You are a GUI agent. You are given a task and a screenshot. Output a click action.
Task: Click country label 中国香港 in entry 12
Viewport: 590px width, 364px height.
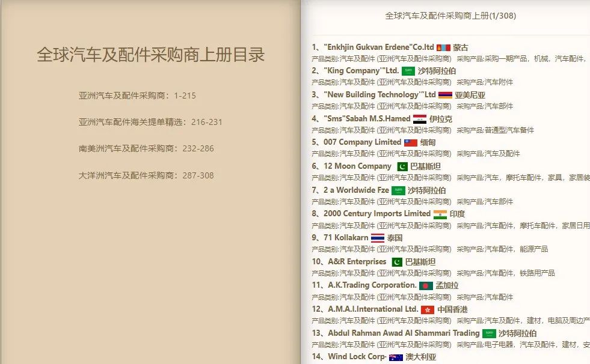coord(452,310)
